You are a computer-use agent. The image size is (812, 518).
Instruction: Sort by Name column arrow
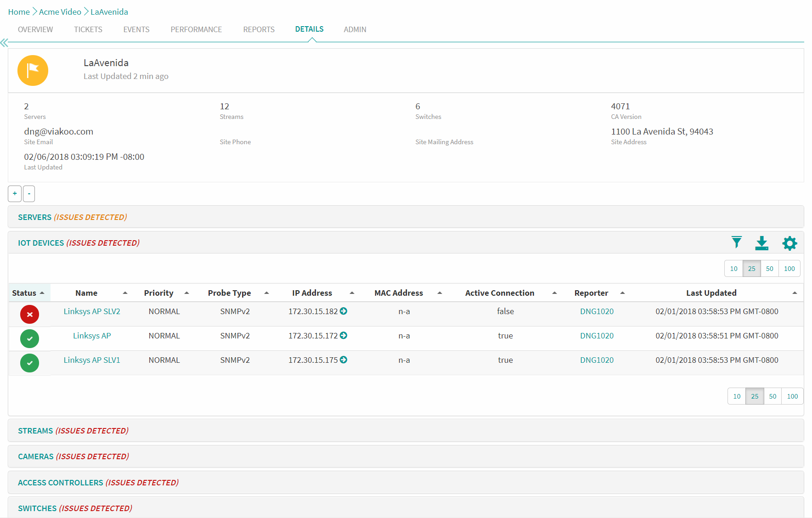[125, 293]
